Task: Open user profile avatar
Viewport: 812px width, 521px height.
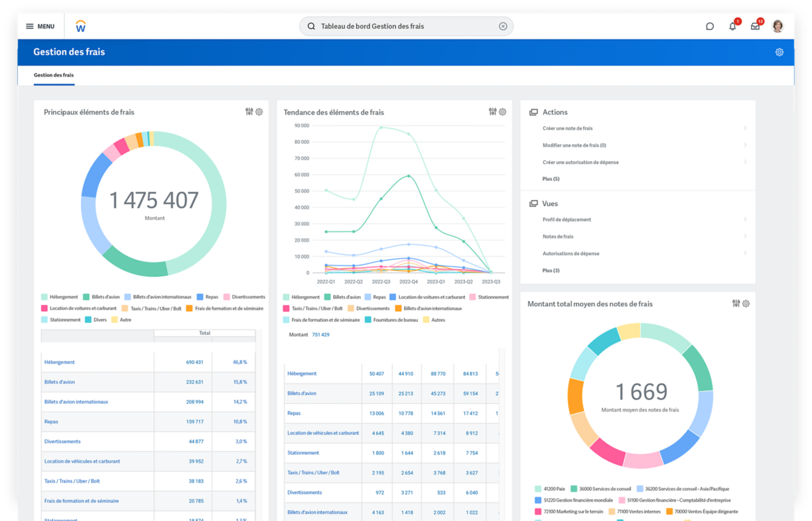Action: (778, 26)
